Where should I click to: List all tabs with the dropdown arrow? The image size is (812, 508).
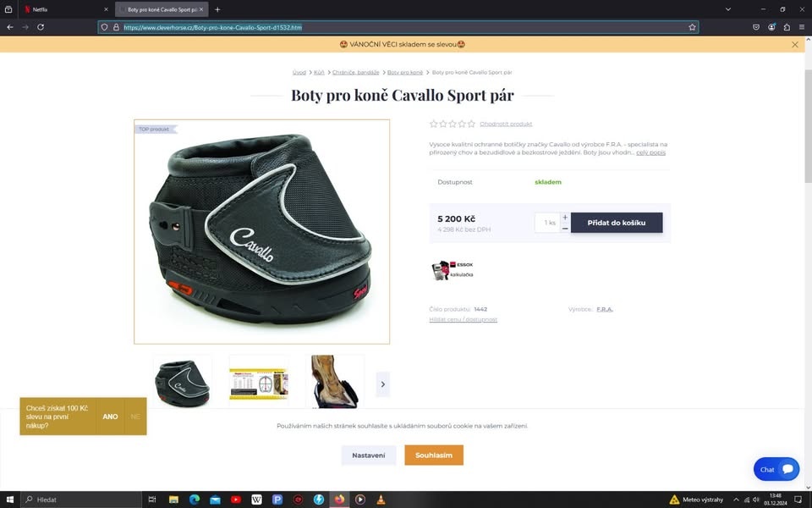(x=728, y=9)
